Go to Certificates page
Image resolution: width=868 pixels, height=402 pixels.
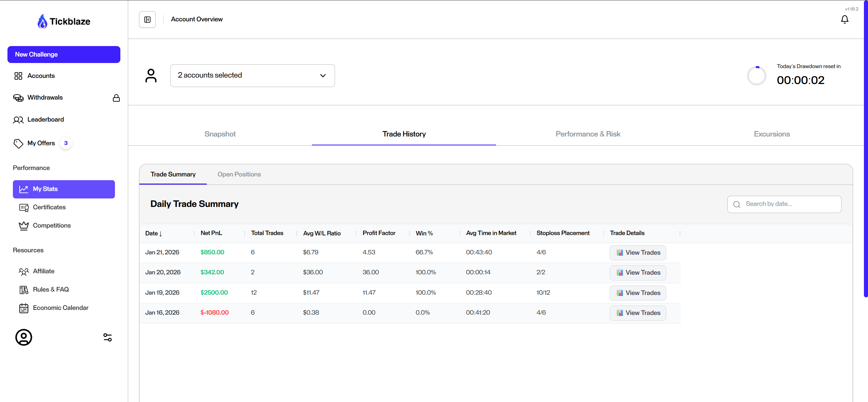[x=49, y=207]
